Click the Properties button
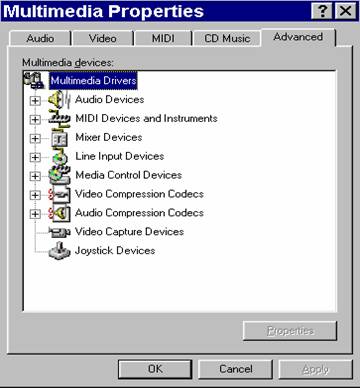The image size is (360, 388). 290,331
